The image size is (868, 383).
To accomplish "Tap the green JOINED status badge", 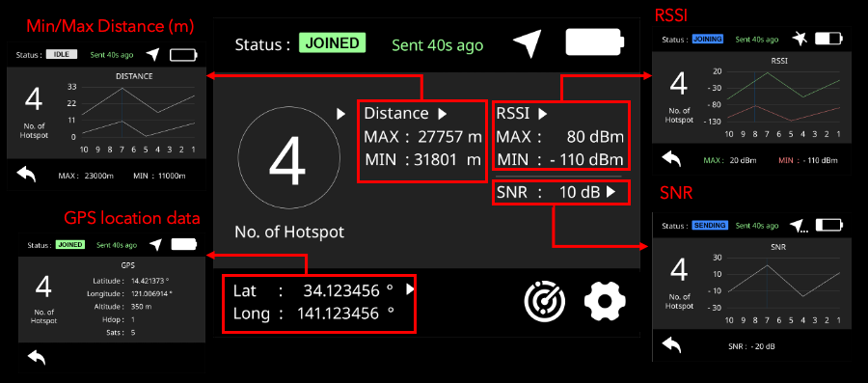I will [332, 43].
